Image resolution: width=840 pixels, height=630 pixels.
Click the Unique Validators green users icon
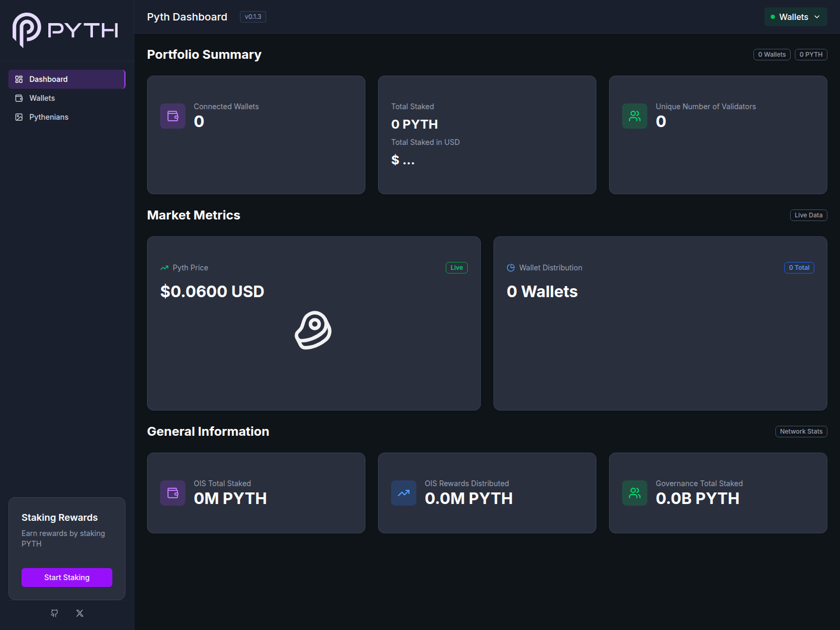tap(635, 116)
